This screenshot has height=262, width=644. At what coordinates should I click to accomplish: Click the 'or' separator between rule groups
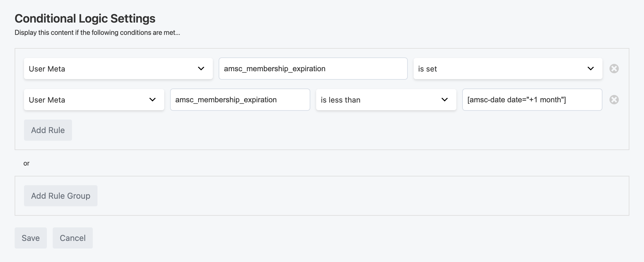(26, 163)
